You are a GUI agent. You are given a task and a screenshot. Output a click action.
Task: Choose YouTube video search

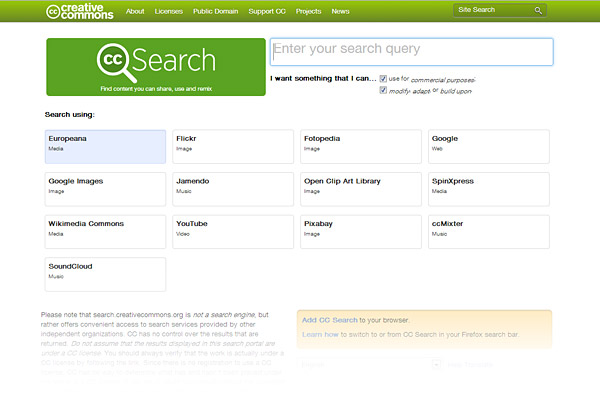pos(233,231)
